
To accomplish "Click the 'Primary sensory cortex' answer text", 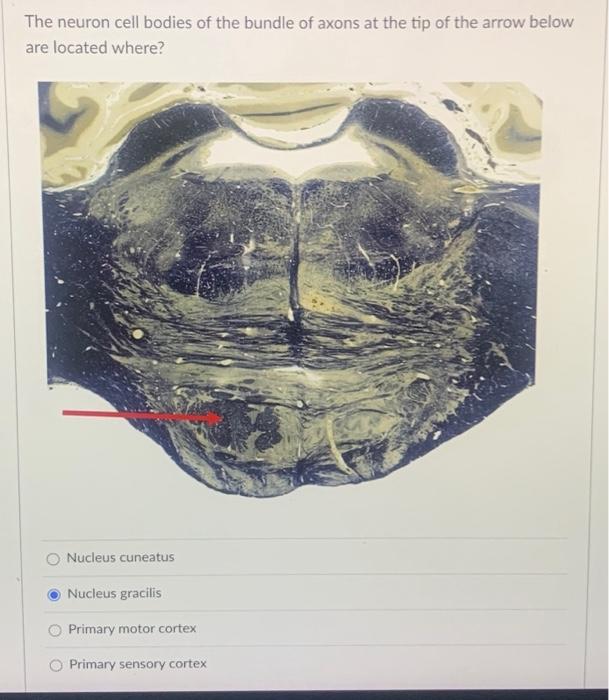I will point(138,664).
